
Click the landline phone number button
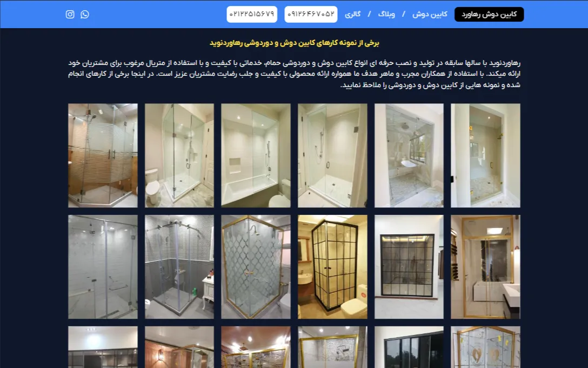click(x=252, y=14)
